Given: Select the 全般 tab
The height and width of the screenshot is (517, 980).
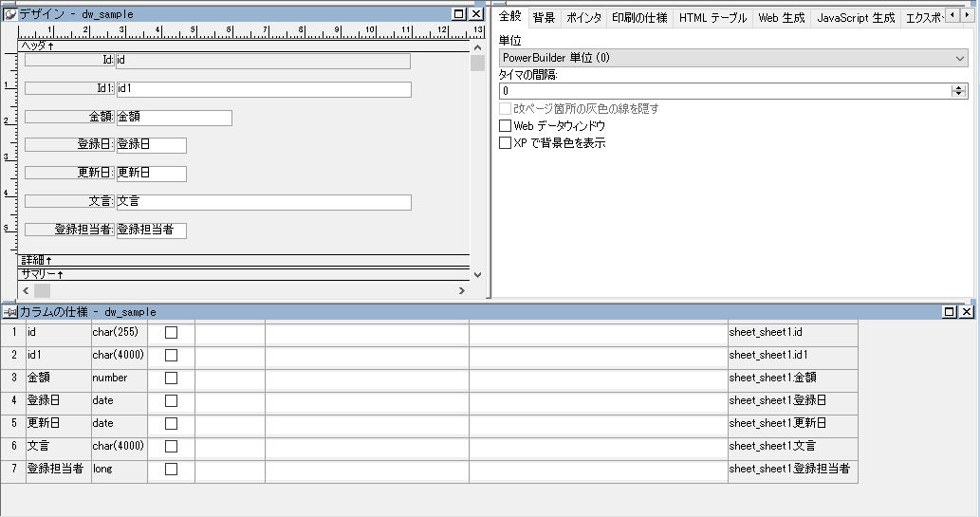Looking at the screenshot, I should click(510, 17).
